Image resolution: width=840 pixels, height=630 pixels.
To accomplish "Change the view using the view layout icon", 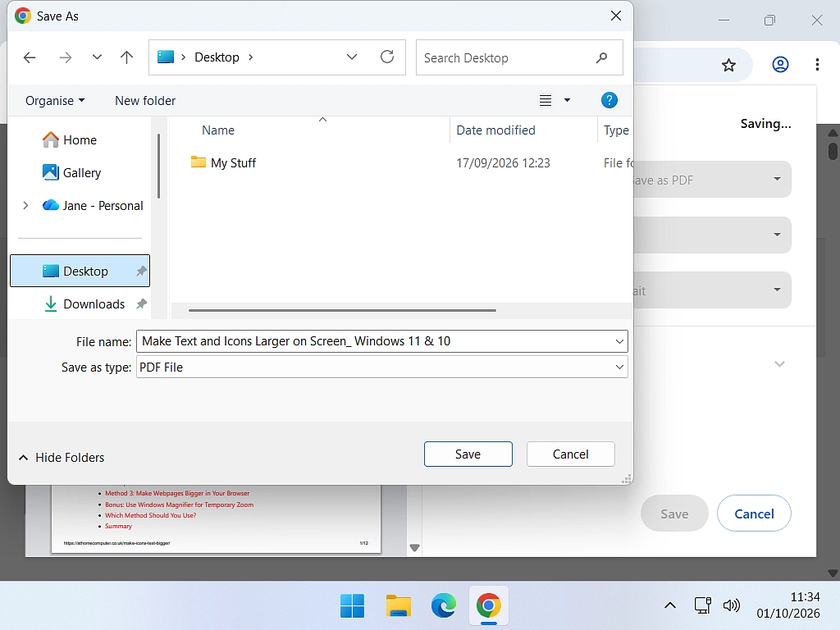I will click(546, 100).
